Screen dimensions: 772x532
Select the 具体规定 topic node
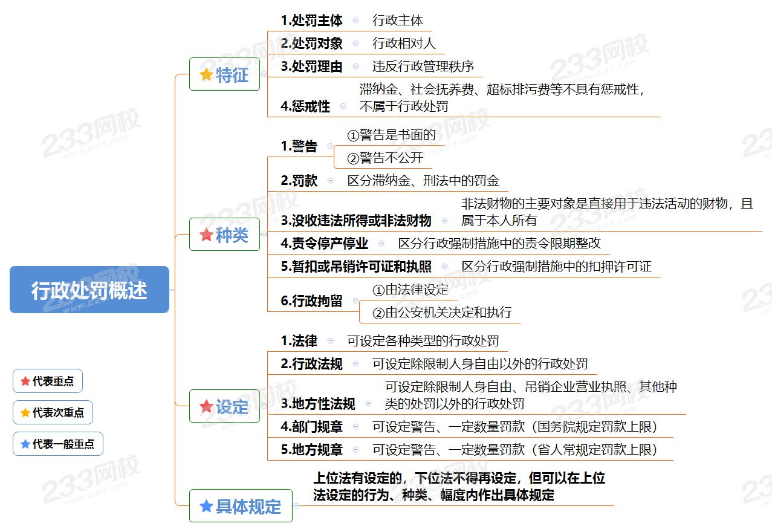(x=241, y=506)
